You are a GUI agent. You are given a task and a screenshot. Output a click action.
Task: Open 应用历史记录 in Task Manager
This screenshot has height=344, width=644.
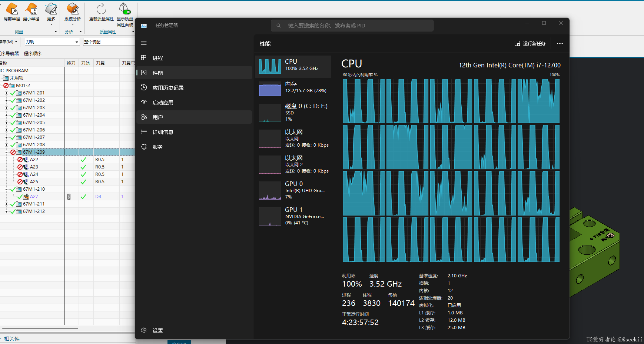pos(194,87)
